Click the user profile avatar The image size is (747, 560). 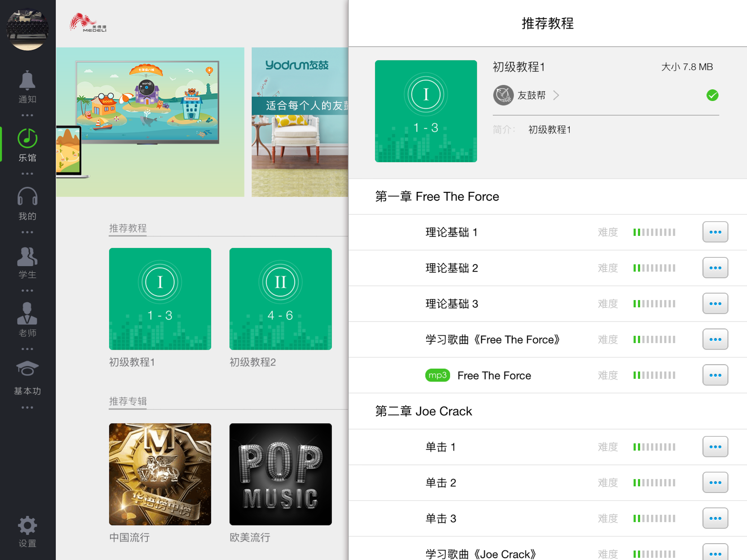click(x=27, y=29)
